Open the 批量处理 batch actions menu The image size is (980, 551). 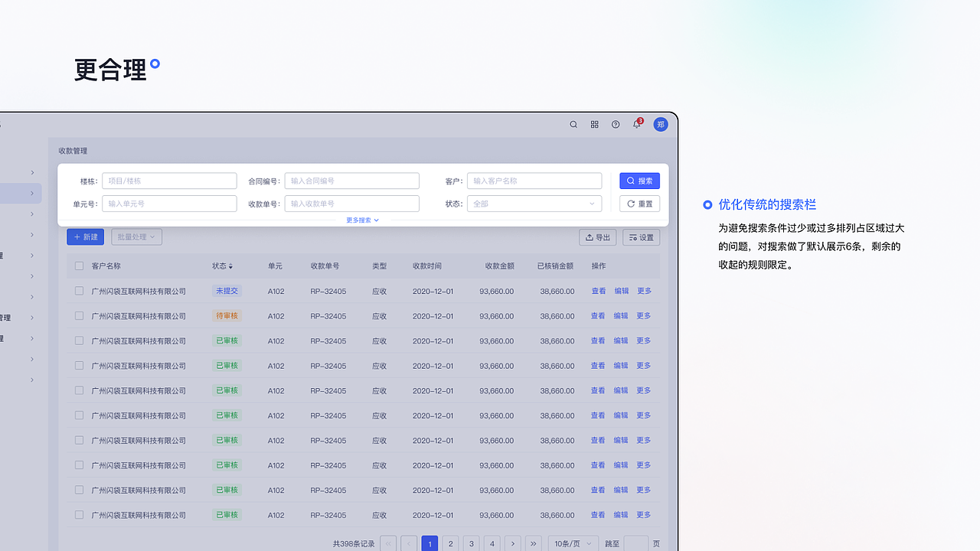[x=136, y=236]
